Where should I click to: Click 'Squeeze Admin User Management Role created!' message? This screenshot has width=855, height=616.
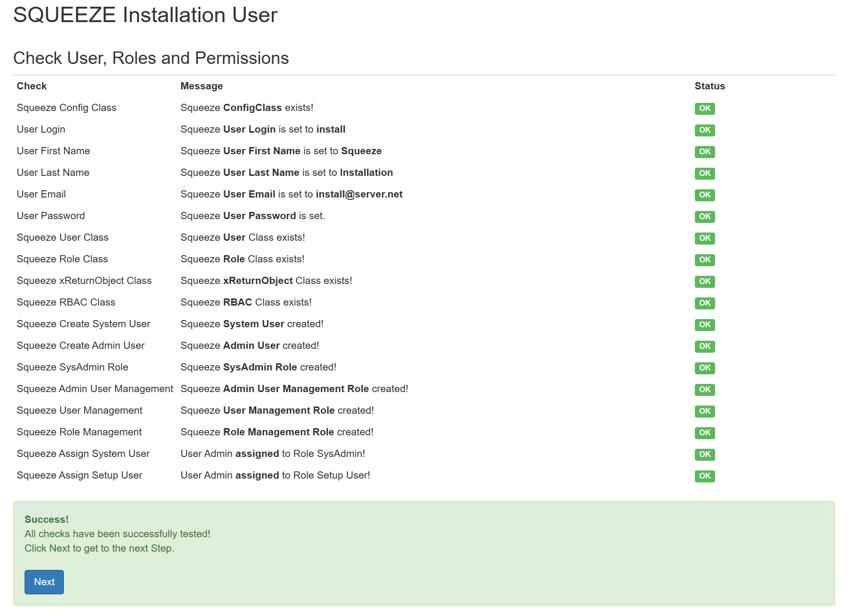coord(294,389)
